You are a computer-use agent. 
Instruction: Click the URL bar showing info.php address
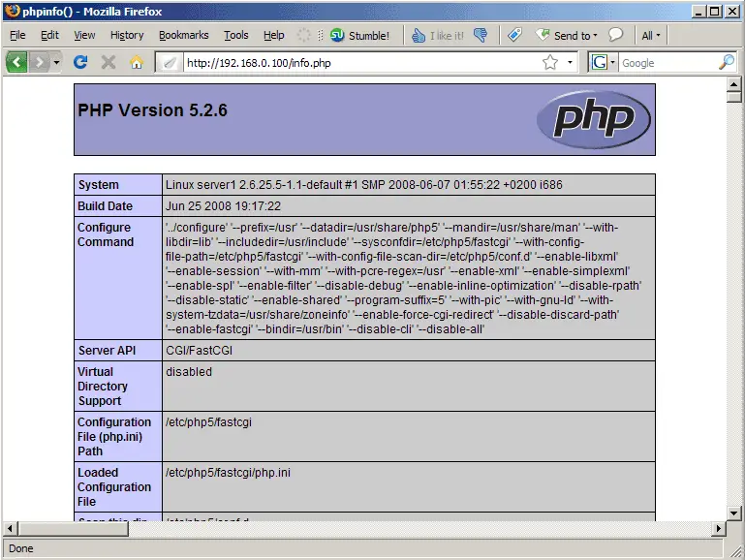[x=361, y=63]
